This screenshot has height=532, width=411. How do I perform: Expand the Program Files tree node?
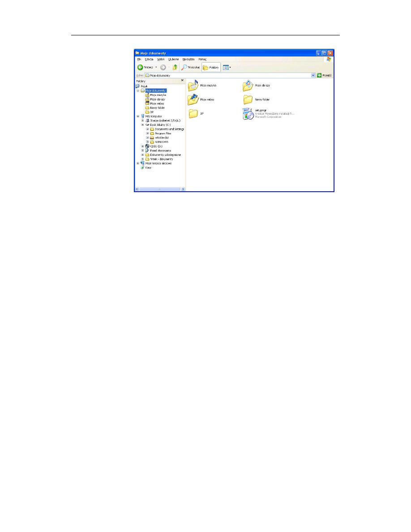tap(148, 133)
